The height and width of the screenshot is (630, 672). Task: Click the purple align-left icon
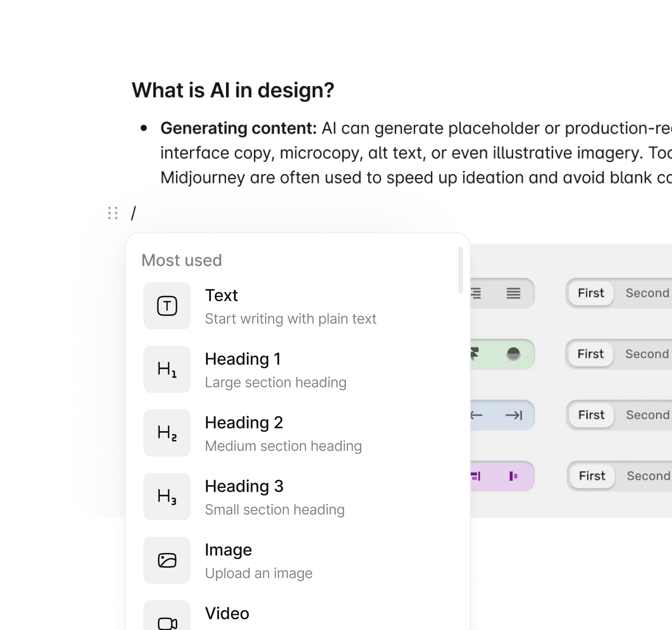pos(513,476)
